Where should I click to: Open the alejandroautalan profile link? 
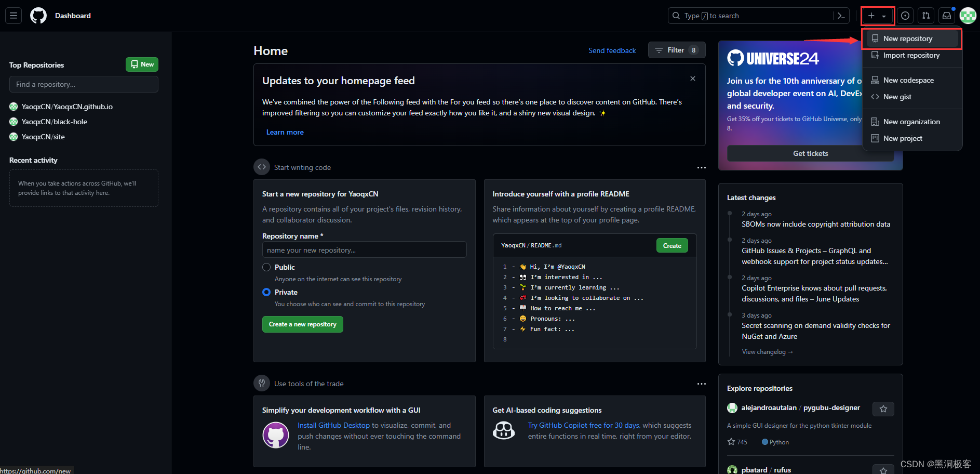point(769,407)
